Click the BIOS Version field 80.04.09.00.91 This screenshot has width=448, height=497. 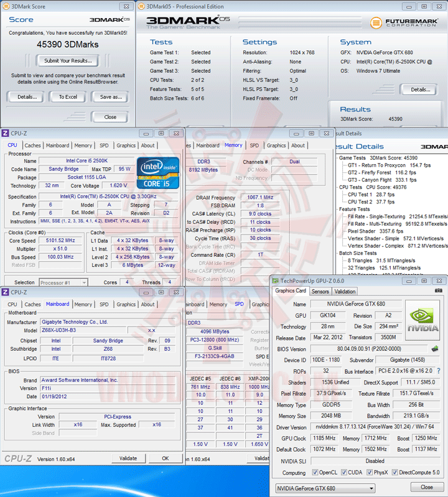click(x=369, y=349)
